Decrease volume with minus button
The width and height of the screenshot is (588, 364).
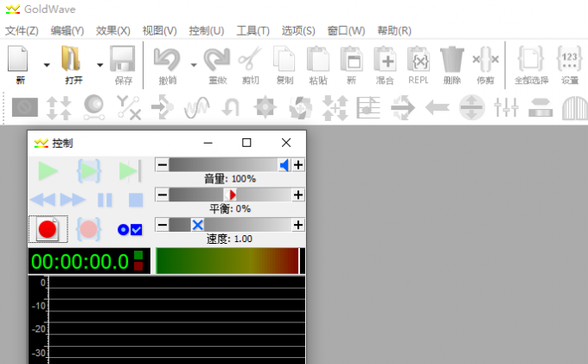[162, 165]
